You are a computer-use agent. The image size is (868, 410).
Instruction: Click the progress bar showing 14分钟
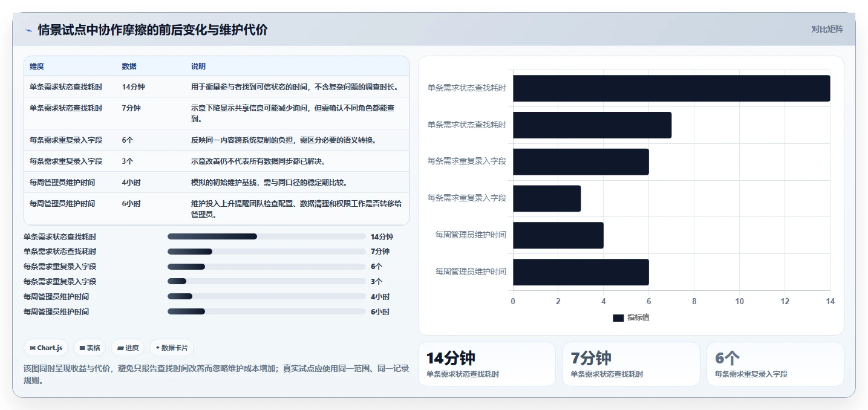267,236
